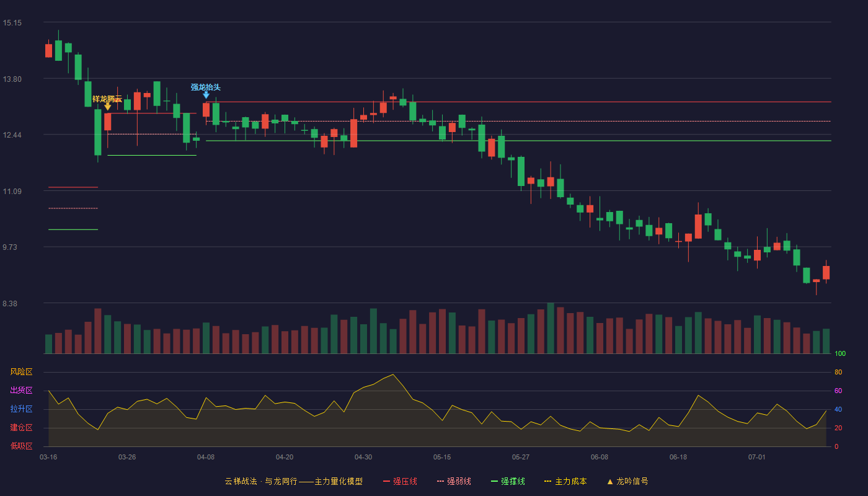Click the 04-08 date axis label
This screenshot has height=496, width=868.
[x=206, y=457]
